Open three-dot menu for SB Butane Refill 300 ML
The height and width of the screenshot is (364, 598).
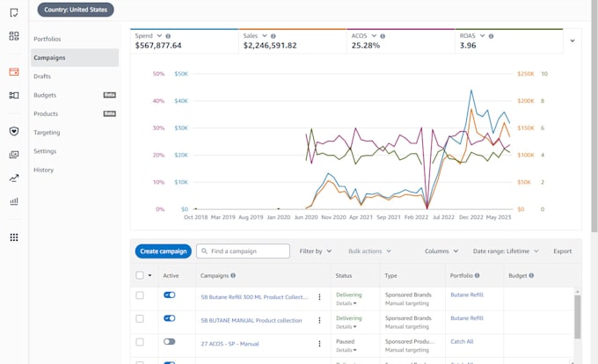point(319,297)
